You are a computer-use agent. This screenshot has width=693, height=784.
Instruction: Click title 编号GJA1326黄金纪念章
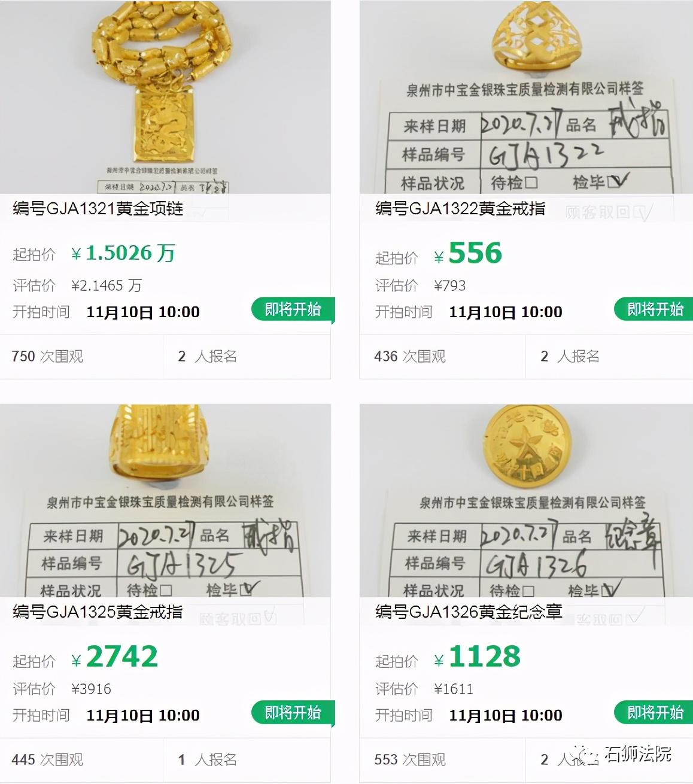click(469, 612)
